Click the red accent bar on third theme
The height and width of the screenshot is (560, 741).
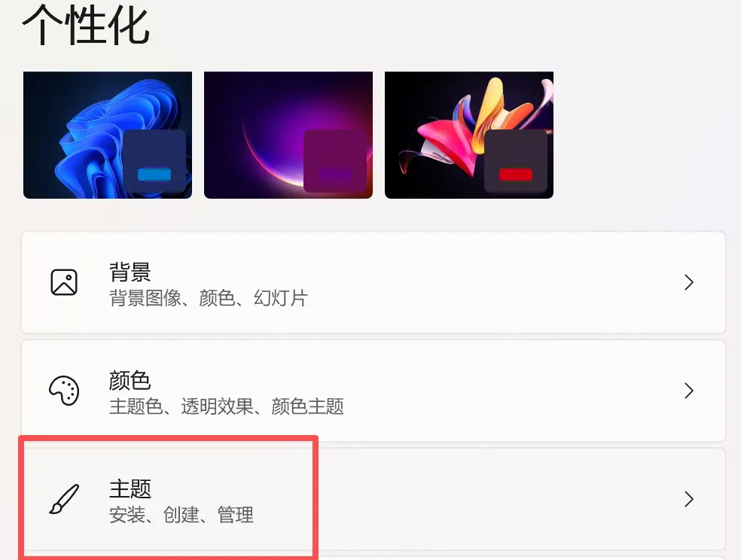pyautogui.click(x=516, y=175)
